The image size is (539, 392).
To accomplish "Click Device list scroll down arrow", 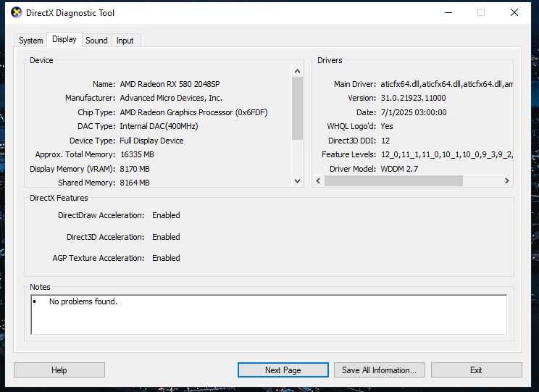I will (297, 180).
